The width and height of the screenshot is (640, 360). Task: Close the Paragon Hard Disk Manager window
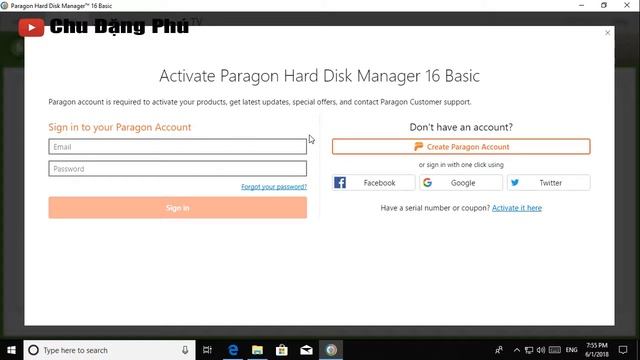click(627, 5)
